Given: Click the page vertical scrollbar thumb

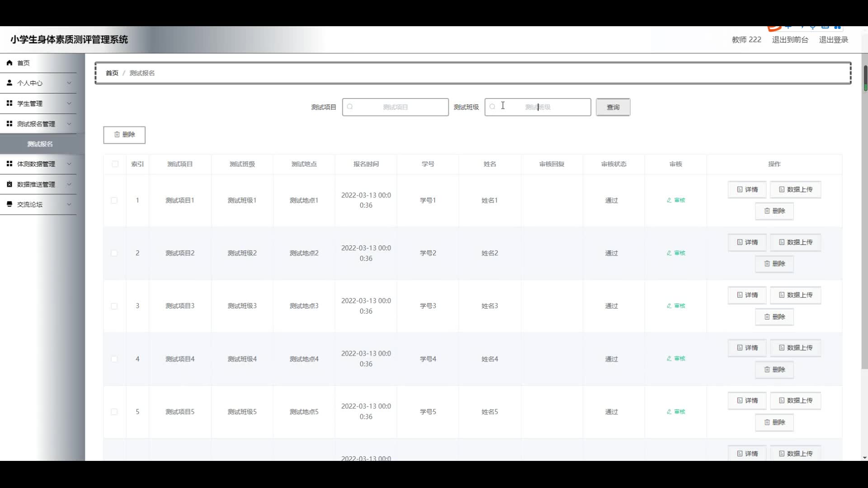Looking at the screenshot, I should click(x=865, y=78).
